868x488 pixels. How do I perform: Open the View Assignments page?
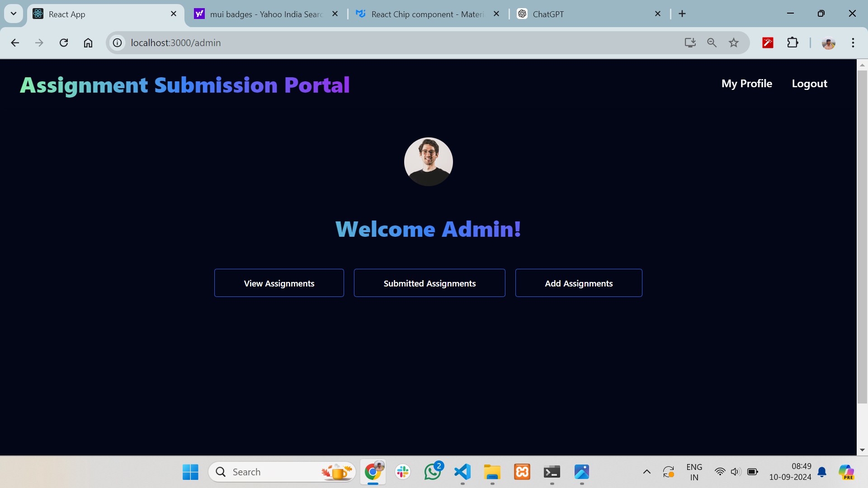(x=279, y=283)
